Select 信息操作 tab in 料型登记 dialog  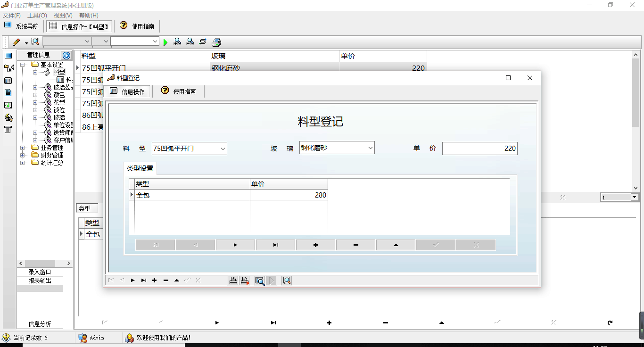(127, 91)
